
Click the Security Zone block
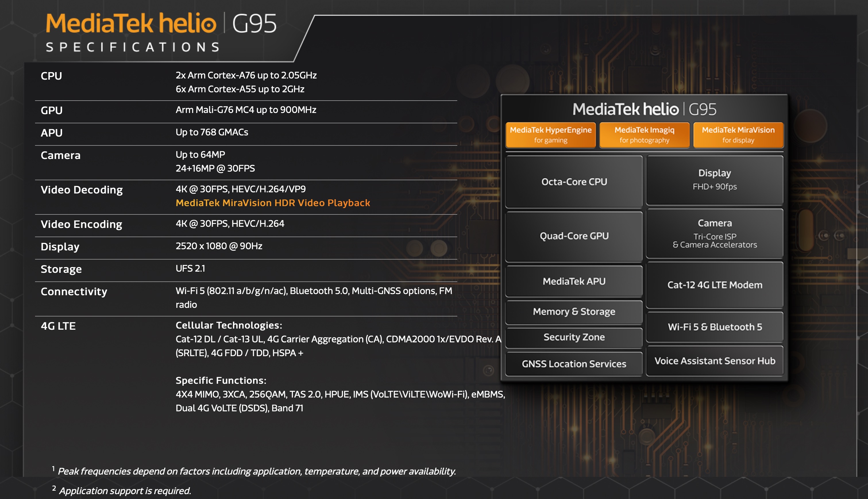574,337
